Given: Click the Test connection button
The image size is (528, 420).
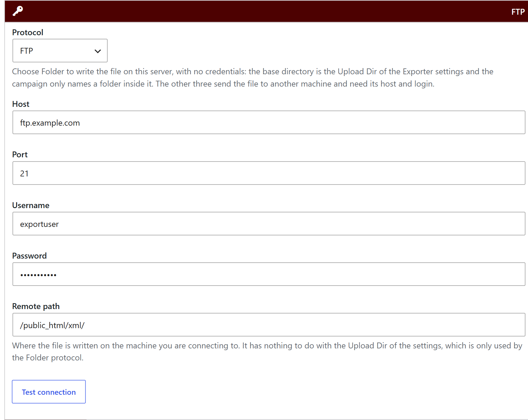Looking at the screenshot, I should (49, 392).
